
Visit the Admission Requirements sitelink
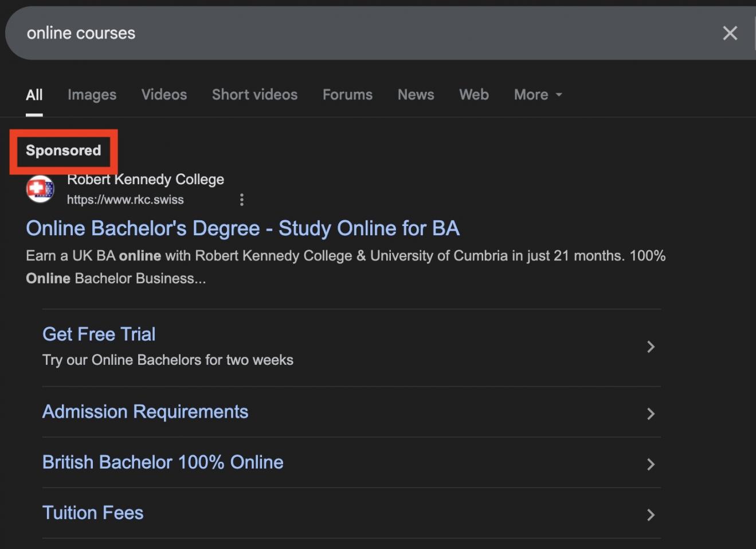tap(145, 412)
